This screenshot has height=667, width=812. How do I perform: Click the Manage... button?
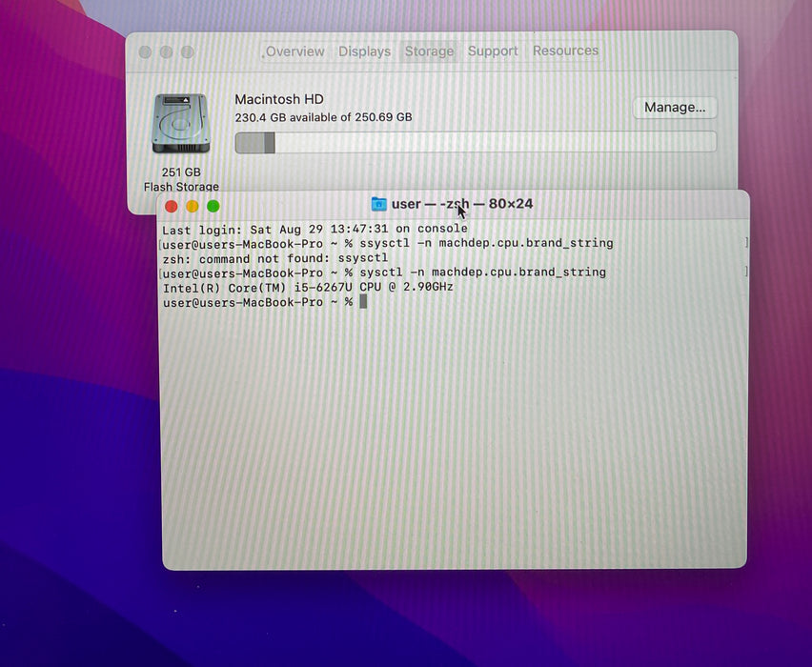(x=675, y=107)
